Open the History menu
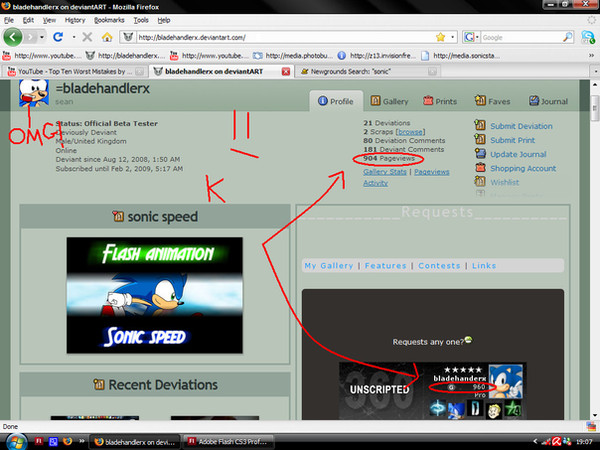This screenshot has height=450, width=600. 75,20
